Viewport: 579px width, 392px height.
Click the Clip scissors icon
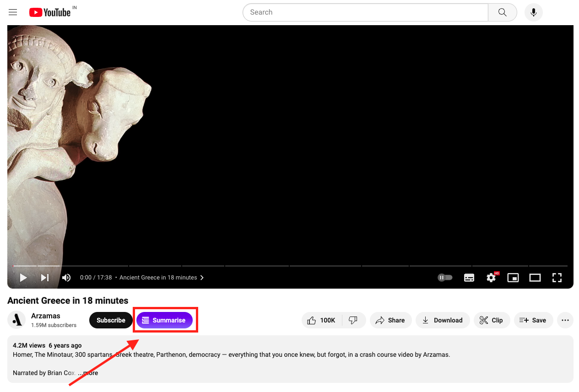click(484, 320)
